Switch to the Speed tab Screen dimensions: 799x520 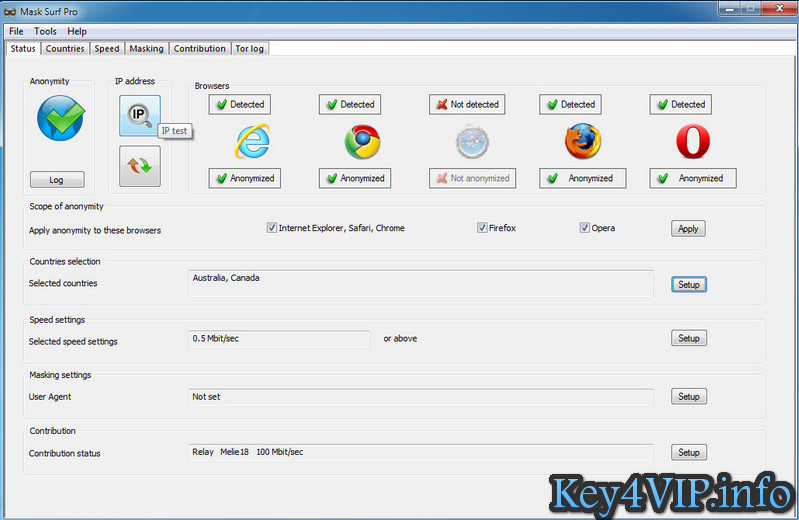[106, 48]
